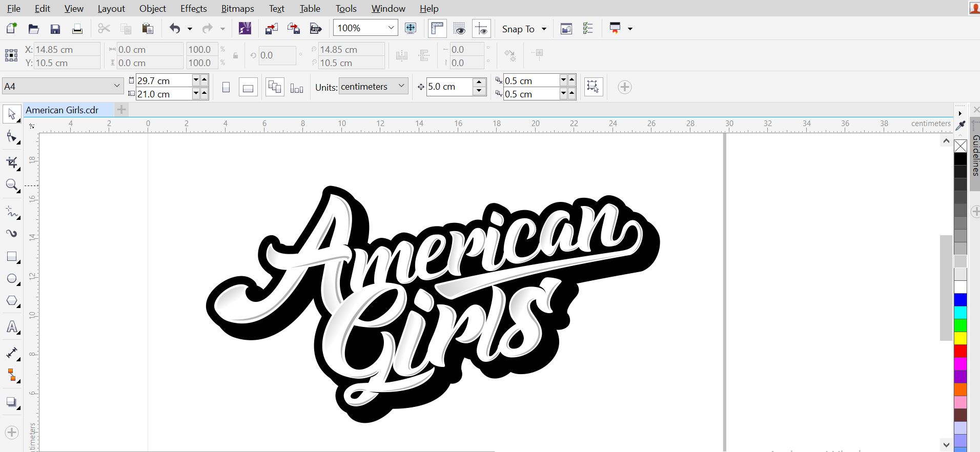Select the Crop tool
The height and width of the screenshot is (452, 980).
[x=11, y=163]
